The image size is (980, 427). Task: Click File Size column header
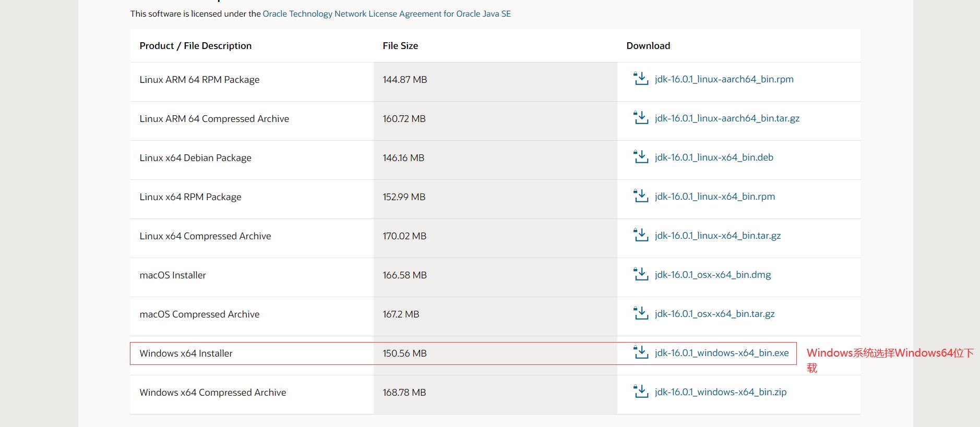[x=400, y=46]
